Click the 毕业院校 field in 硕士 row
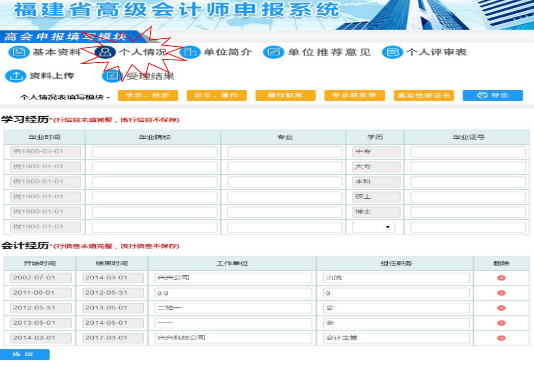Image resolution: width=534 pixels, height=370 pixels. click(x=155, y=197)
